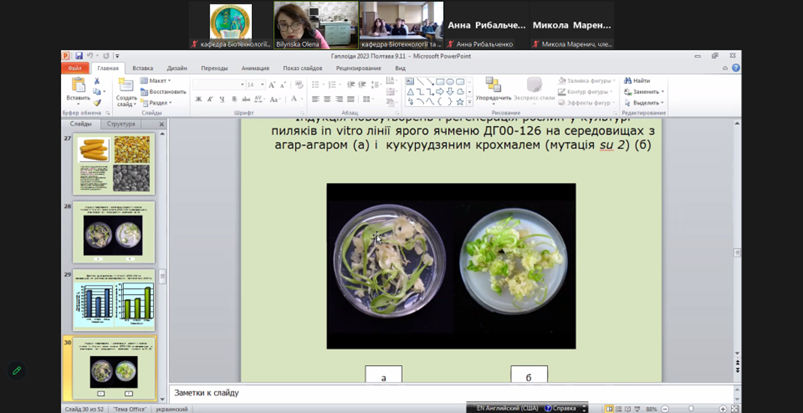The height and width of the screenshot is (413, 803).
Task: Decrease list indent level icon
Action: point(351,85)
